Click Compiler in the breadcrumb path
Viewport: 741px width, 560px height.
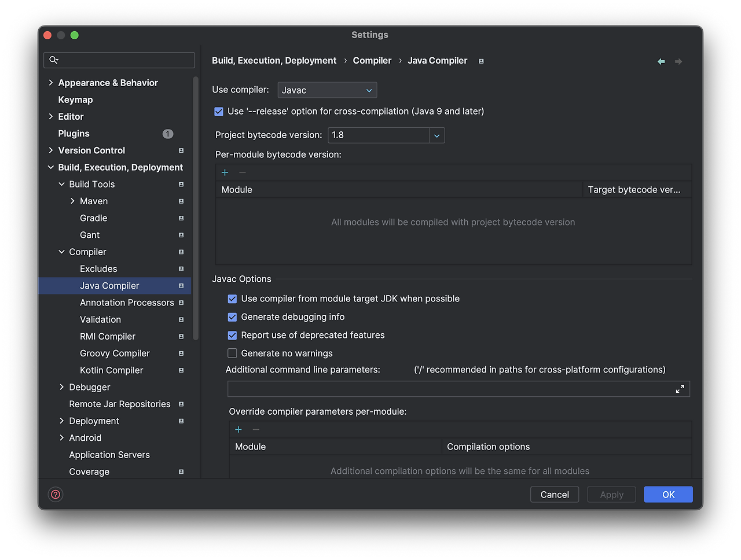[372, 60]
